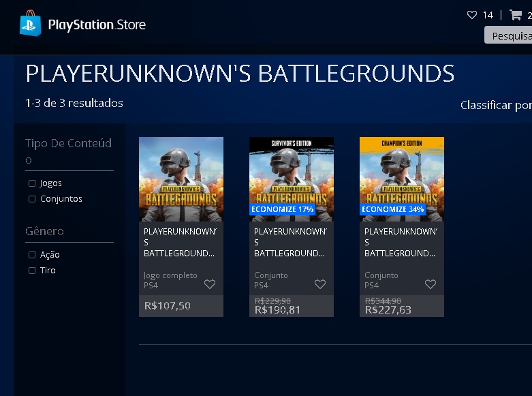Click the R$227,63 discounted price

[x=388, y=309]
